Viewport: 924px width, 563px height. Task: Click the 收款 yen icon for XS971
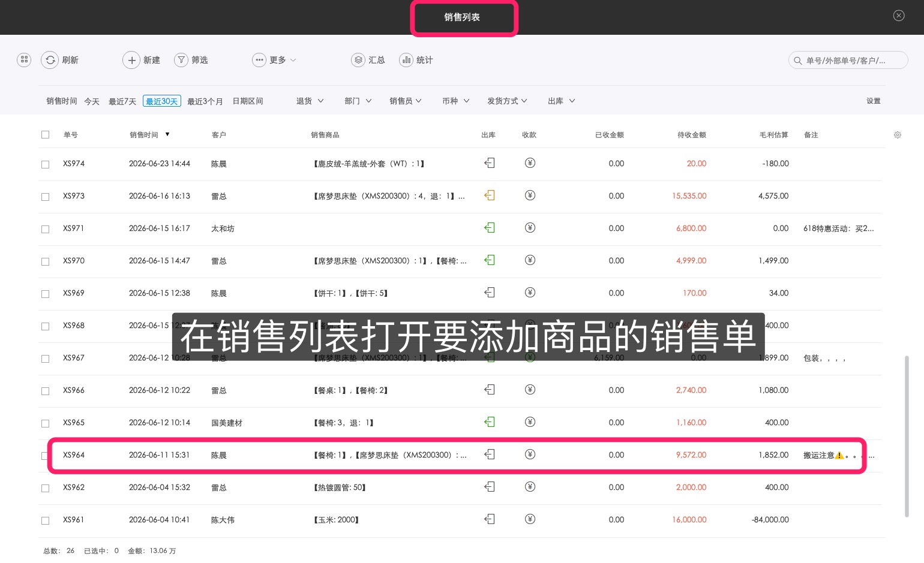[x=530, y=227]
